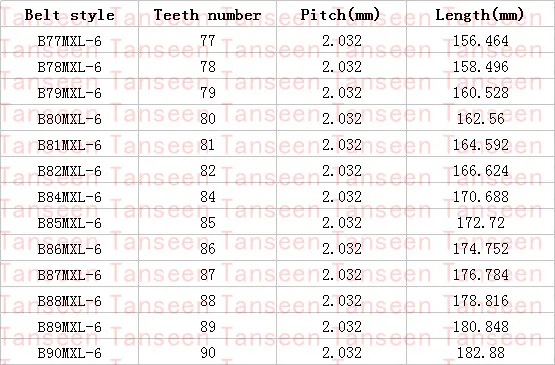Click the length value 178.816

(481, 301)
